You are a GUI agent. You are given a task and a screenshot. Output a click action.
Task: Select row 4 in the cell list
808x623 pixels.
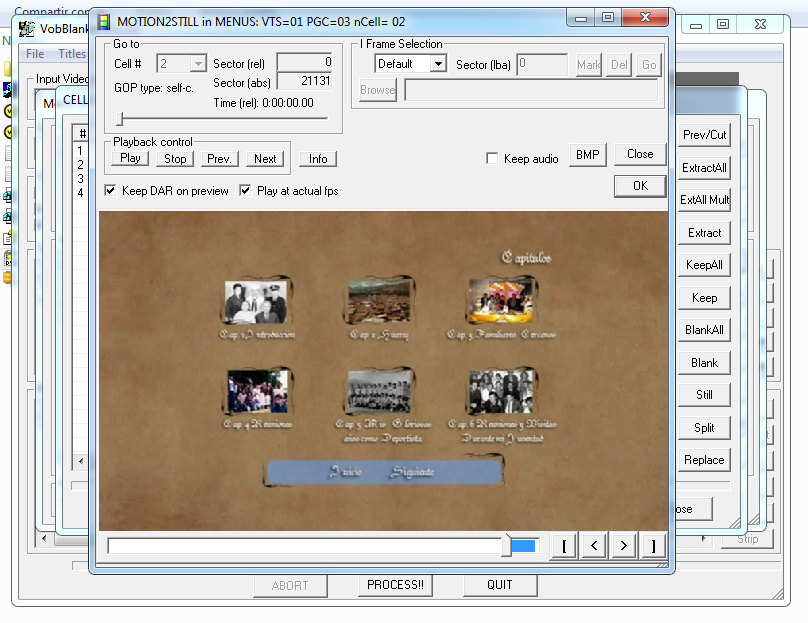tap(80, 192)
